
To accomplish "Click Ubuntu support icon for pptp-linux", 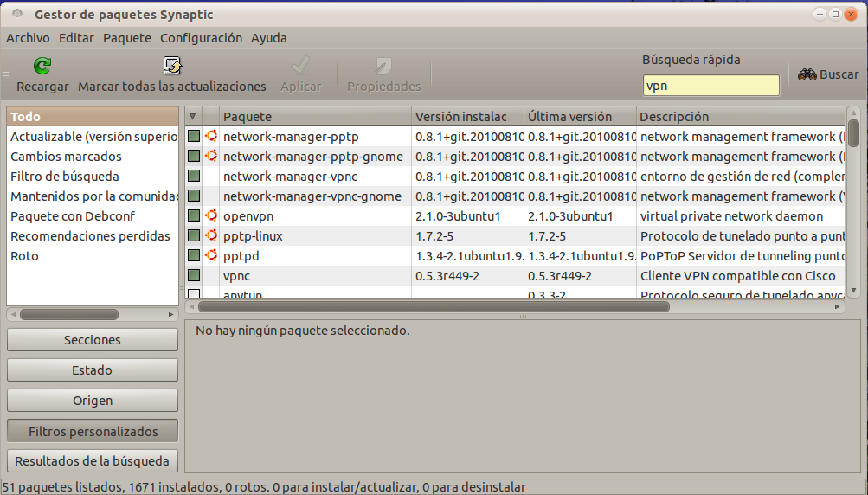I will [211, 236].
